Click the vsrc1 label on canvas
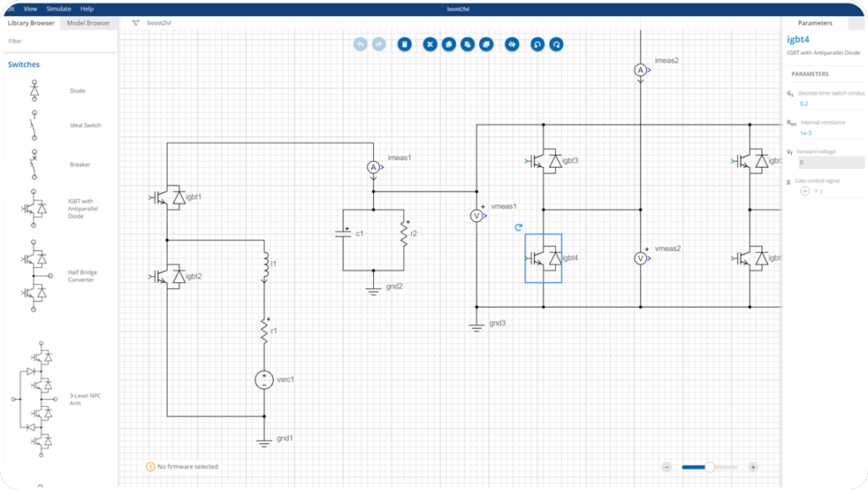Viewport: 868px width, 490px height. 286,380
